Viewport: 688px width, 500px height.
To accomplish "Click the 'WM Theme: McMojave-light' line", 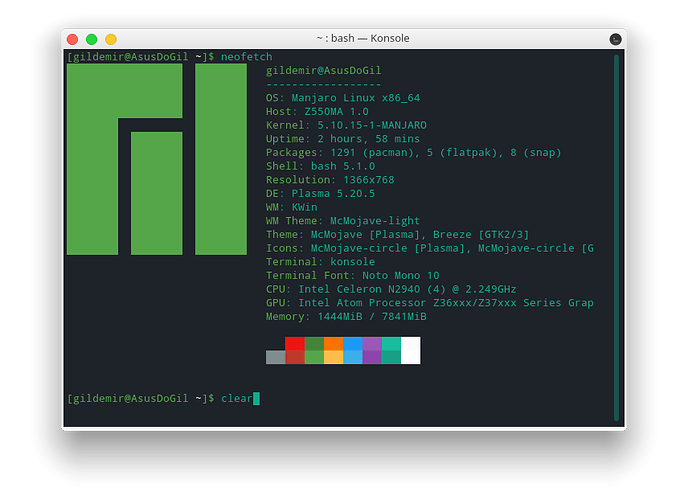I will pyautogui.click(x=343, y=221).
